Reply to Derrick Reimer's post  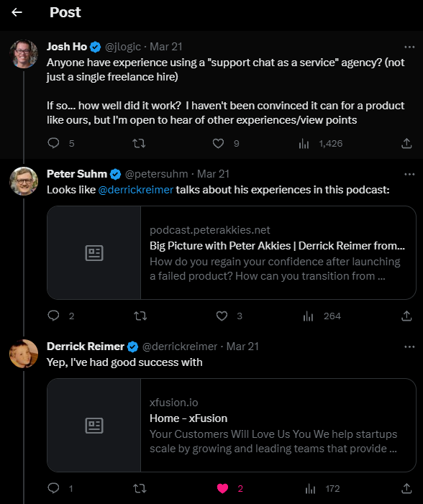tap(53, 488)
